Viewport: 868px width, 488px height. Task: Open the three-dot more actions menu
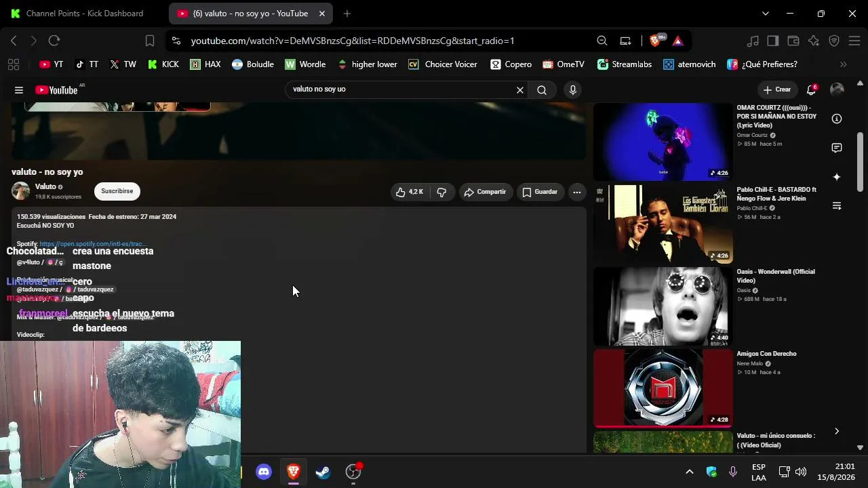(576, 192)
